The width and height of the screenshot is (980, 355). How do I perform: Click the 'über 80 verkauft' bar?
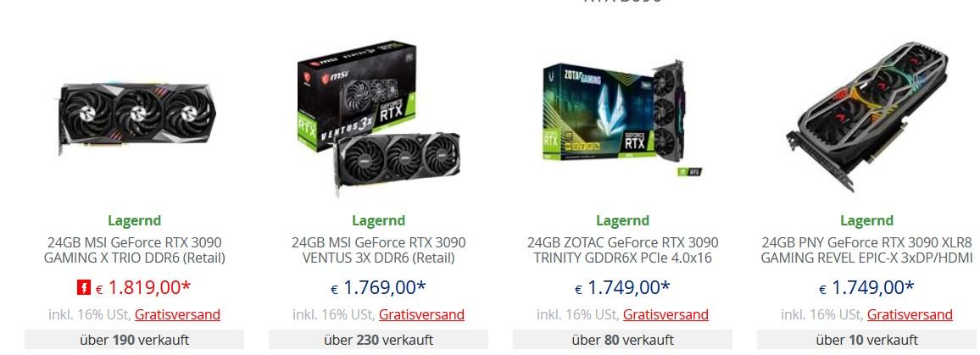(622, 340)
